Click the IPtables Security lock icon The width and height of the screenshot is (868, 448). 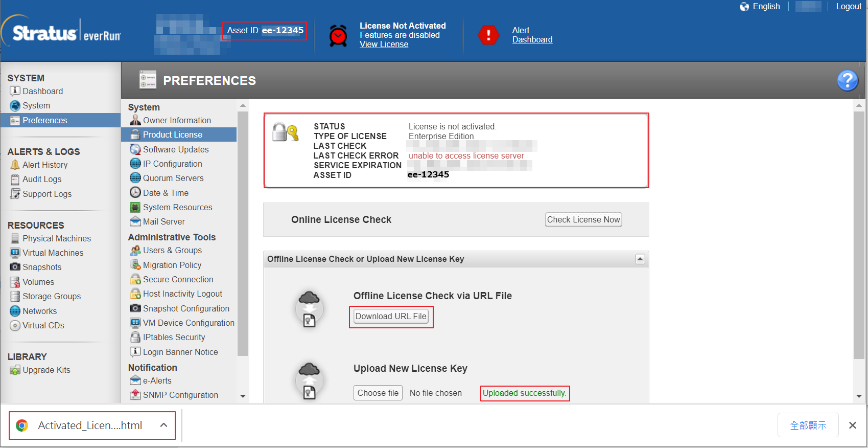135,337
